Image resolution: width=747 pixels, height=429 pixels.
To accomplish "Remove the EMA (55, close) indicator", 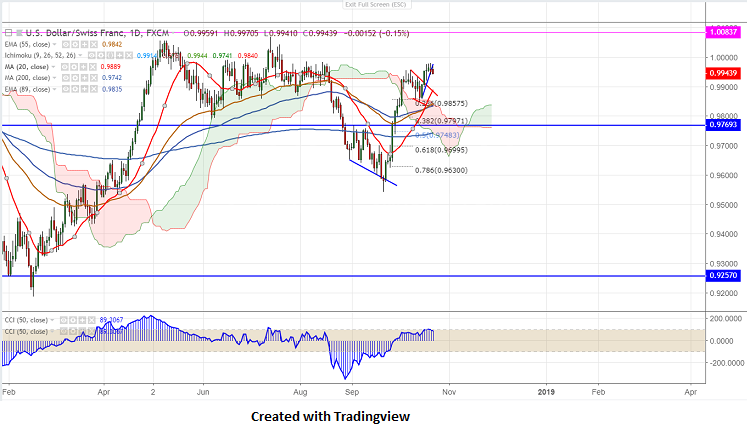I will 94,44.
